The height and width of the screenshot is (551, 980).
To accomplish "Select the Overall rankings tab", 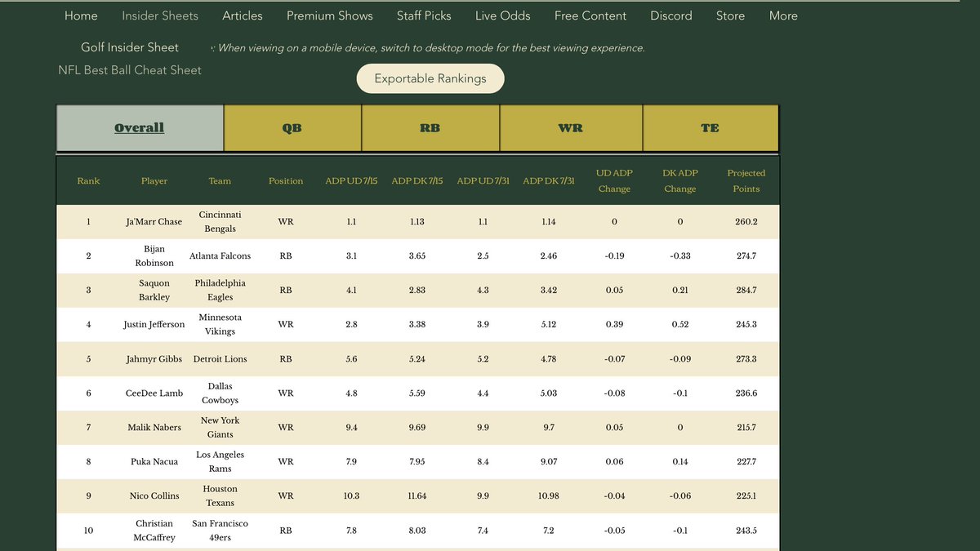I will click(139, 127).
